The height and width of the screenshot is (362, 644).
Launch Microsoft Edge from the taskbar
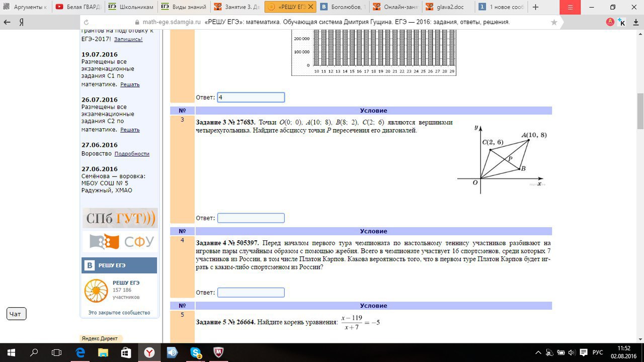click(x=79, y=353)
